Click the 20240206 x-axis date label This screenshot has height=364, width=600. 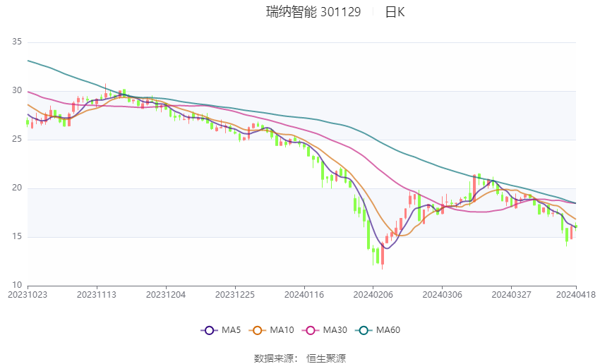click(373, 295)
